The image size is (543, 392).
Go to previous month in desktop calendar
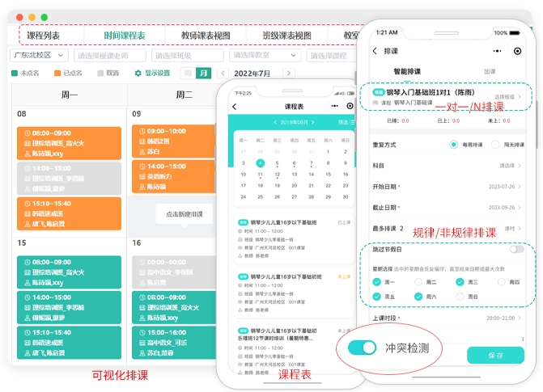tap(223, 74)
